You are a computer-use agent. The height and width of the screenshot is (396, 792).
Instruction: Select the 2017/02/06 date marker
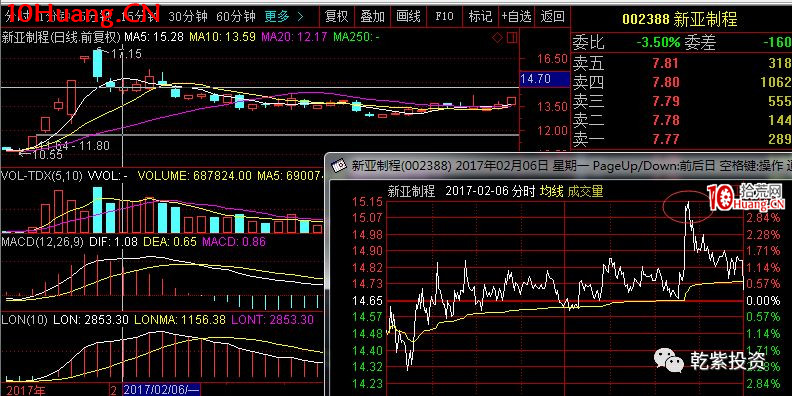click(x=161, y=390)
